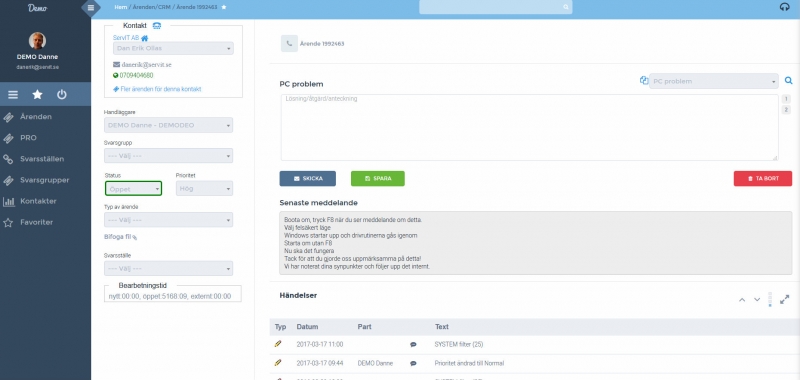
Task: Click the speech bubble on Prioritet ändrad till Normal row
Action: coord(413,363)
